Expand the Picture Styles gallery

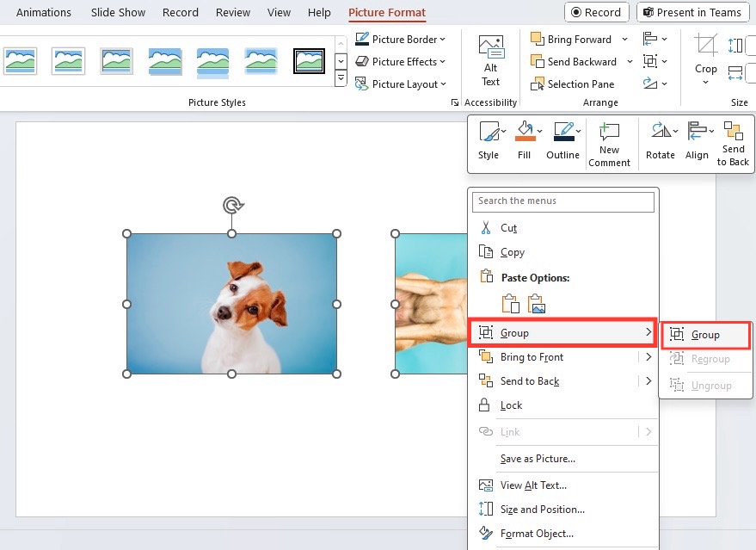click(341, 77)
